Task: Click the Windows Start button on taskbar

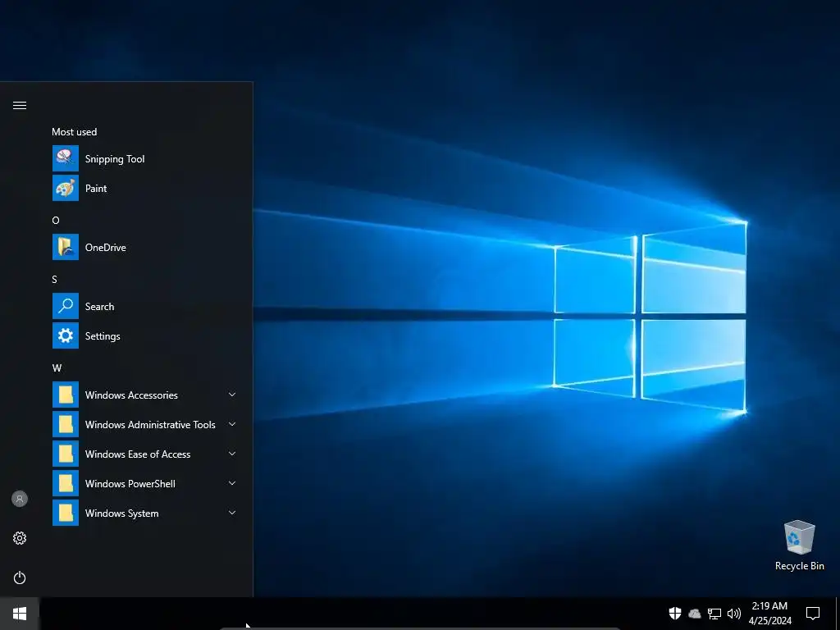Action: click(20, 614)
